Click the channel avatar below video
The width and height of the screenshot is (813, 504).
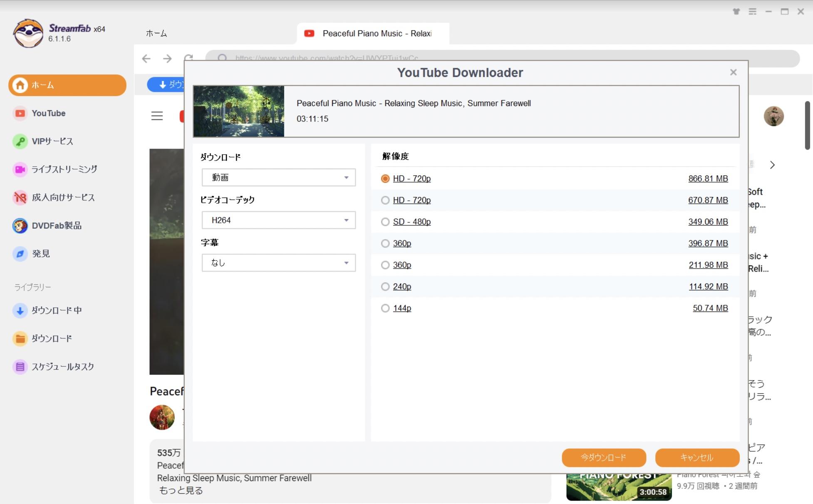coord(162,417)
